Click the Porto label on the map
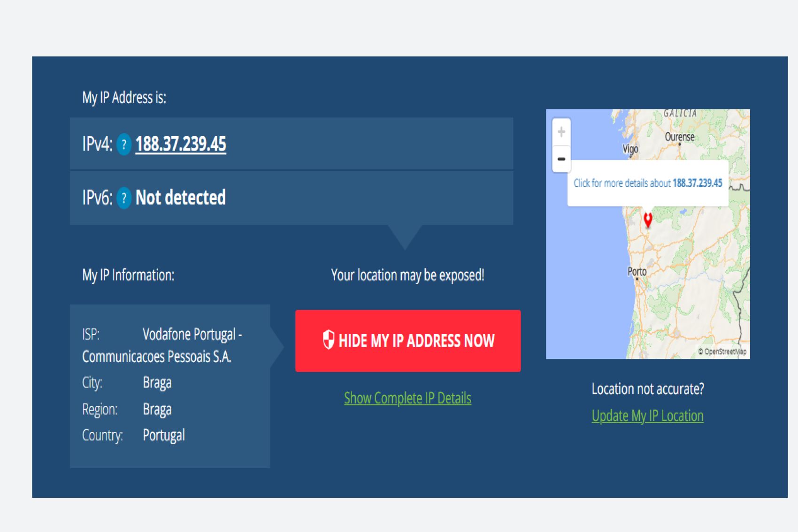 (637, 272)
